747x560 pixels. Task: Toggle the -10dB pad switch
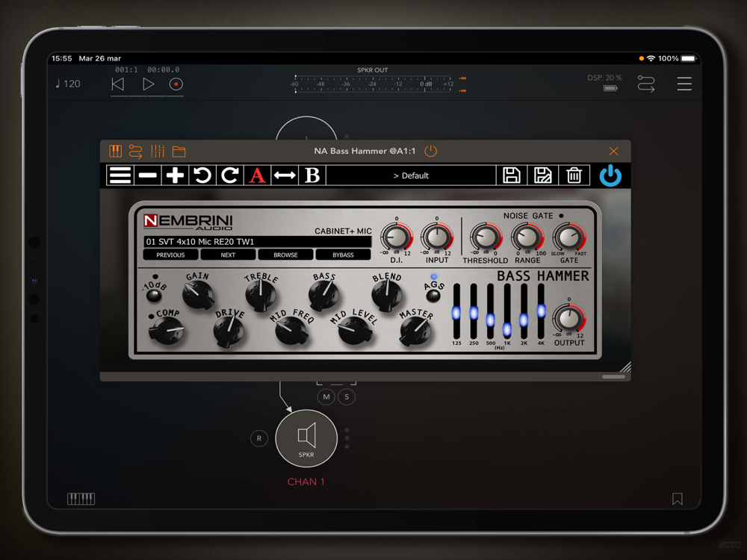153,295
